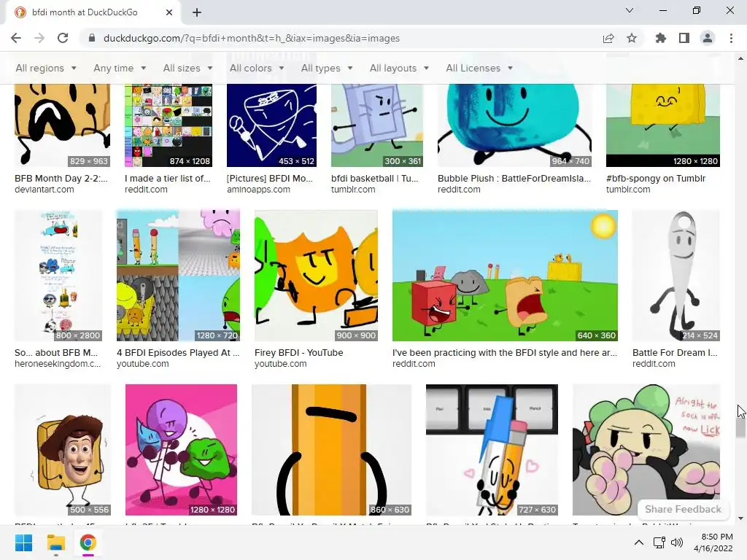Open the 829 × 963 sad cookie image
Image resolution: width=747 pixels, height=560 pixels.
[63, 125]
